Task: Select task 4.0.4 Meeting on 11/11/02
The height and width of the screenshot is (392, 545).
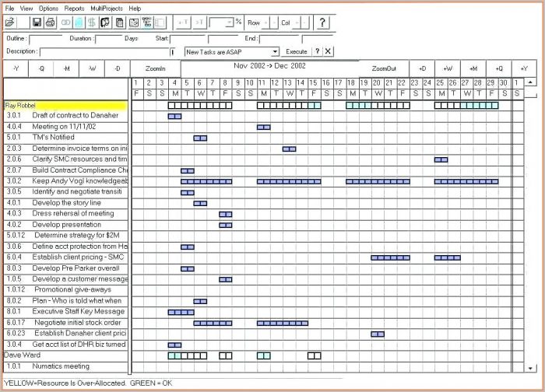Action: point(65,127)
